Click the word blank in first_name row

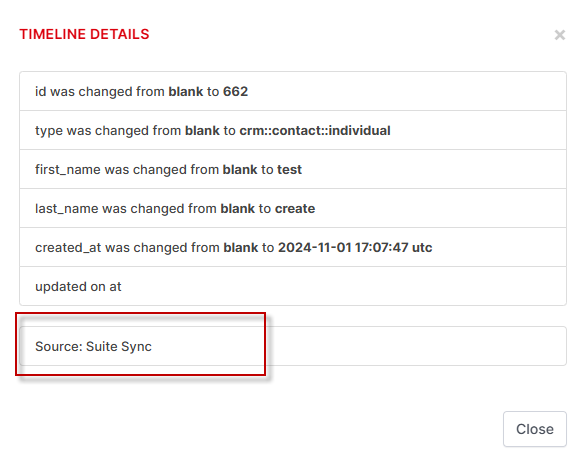point(240,170)
